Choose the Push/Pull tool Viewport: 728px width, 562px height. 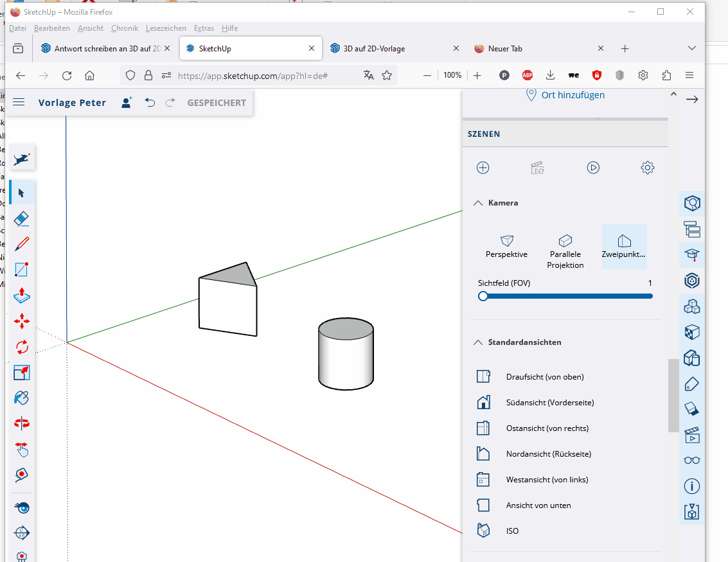22,295
